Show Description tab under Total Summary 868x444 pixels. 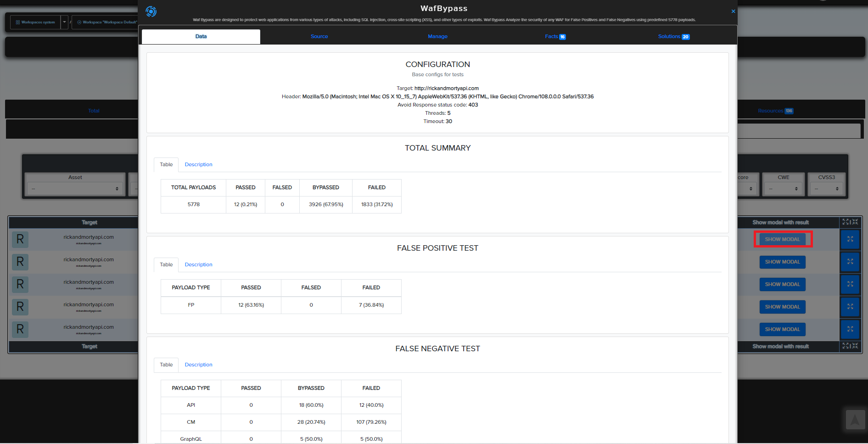tap(198, 164)
